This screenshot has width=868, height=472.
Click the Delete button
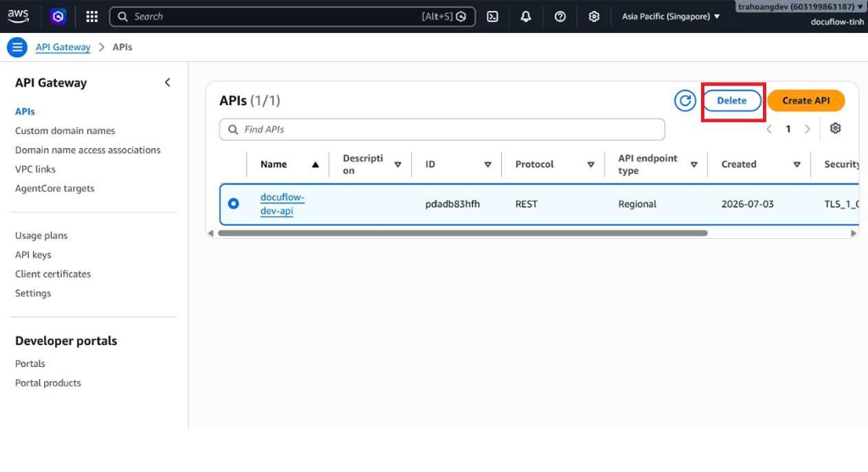coord(732,101)
